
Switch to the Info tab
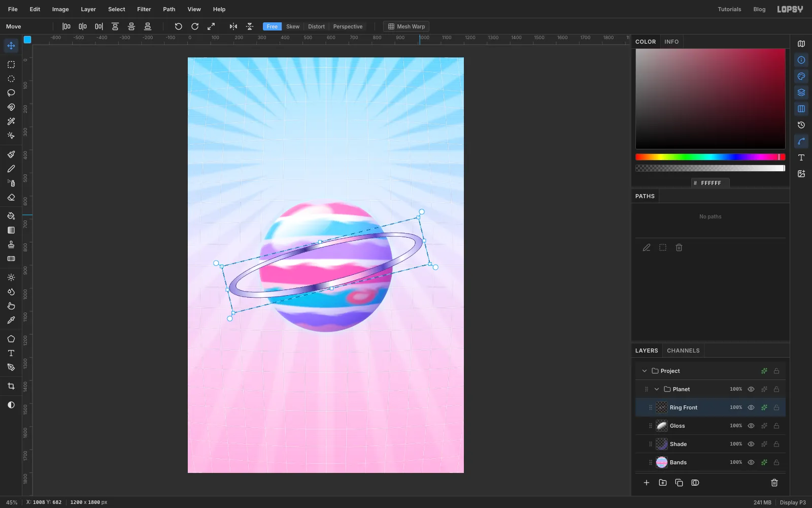[671, 42]
